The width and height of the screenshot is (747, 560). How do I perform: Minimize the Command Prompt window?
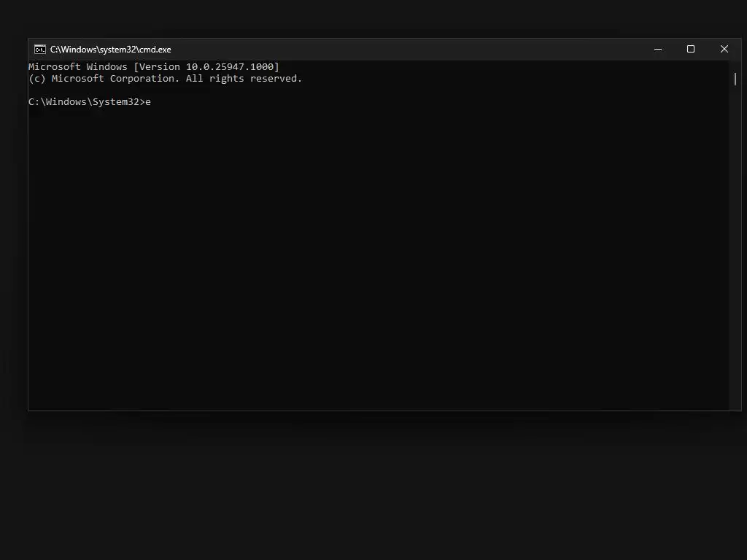coord(658,49)
